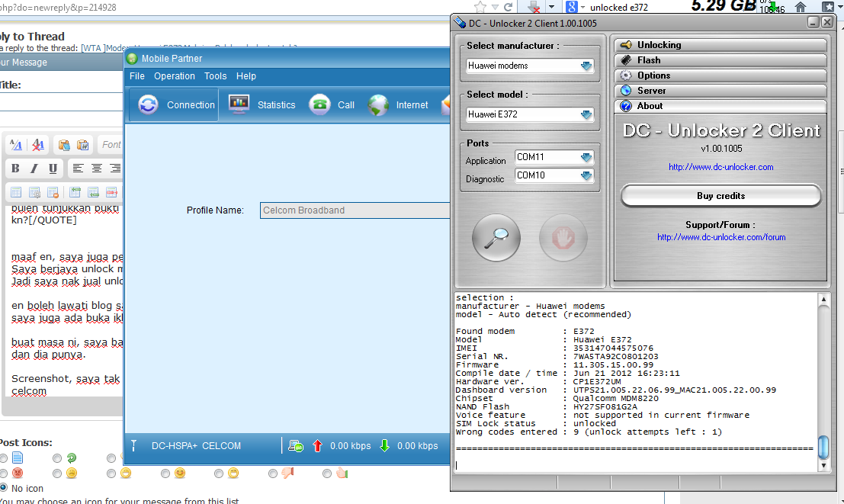
Task: Click the paste from Word icon
Action: (x=83, y=145)
